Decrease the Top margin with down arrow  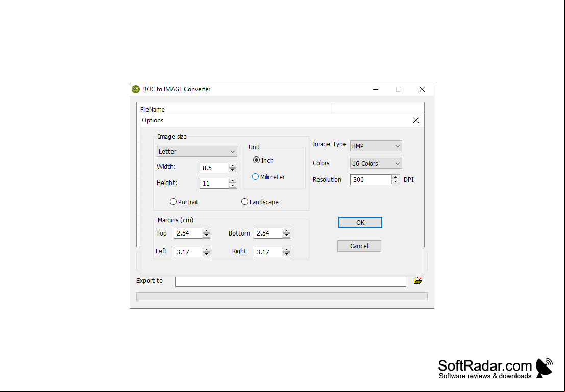207,236
